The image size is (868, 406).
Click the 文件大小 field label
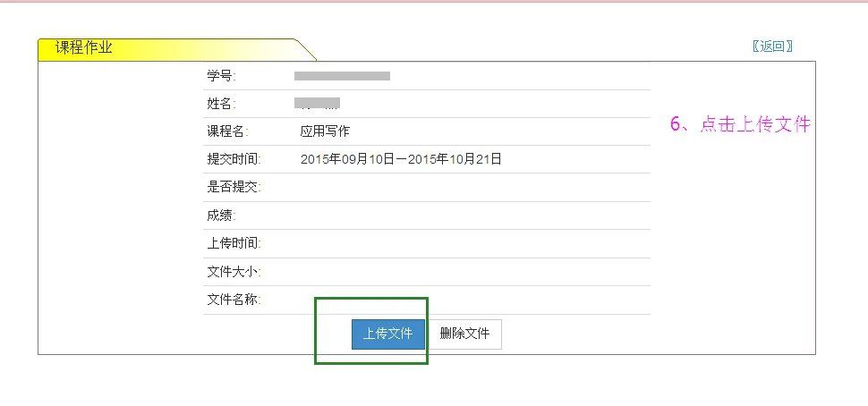(234, 272)
